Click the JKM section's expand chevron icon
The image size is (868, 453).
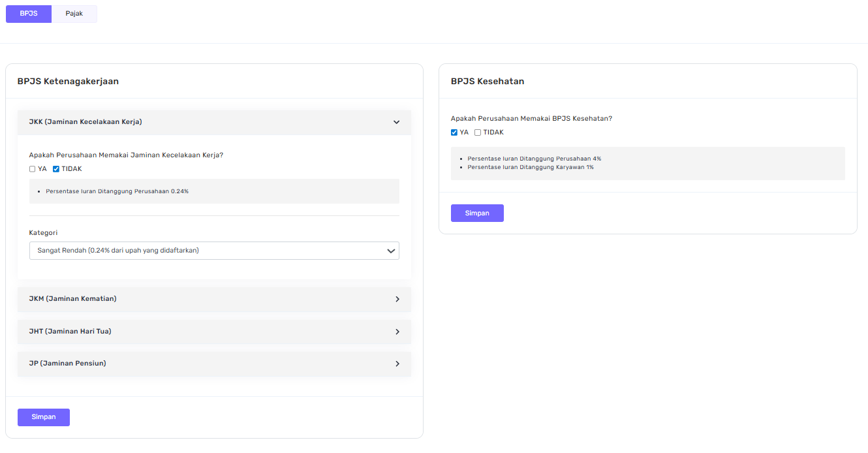tap(397, 299)
